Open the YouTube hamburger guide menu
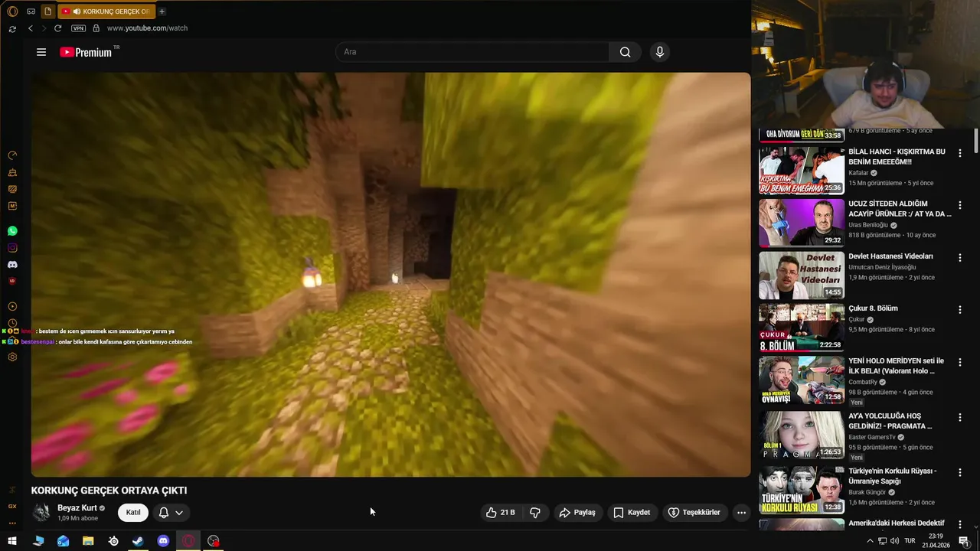The image size is (980, 551). tap(41, 52)
